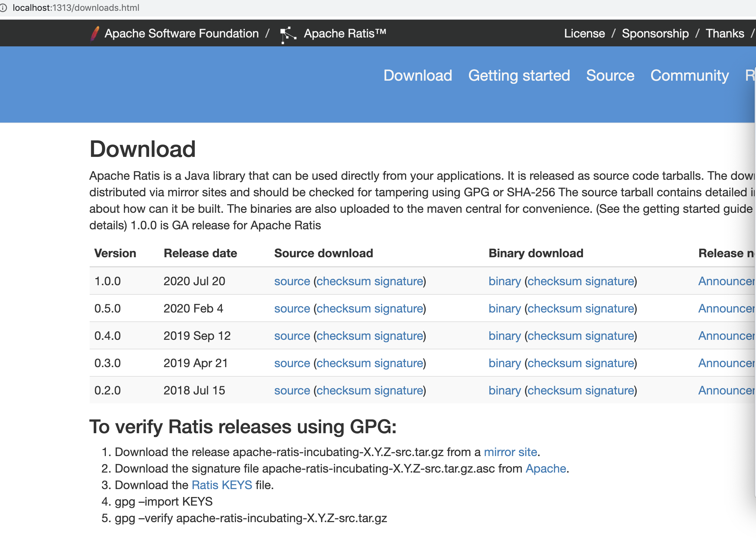Go to Download nav tab

tap(417, 76)
